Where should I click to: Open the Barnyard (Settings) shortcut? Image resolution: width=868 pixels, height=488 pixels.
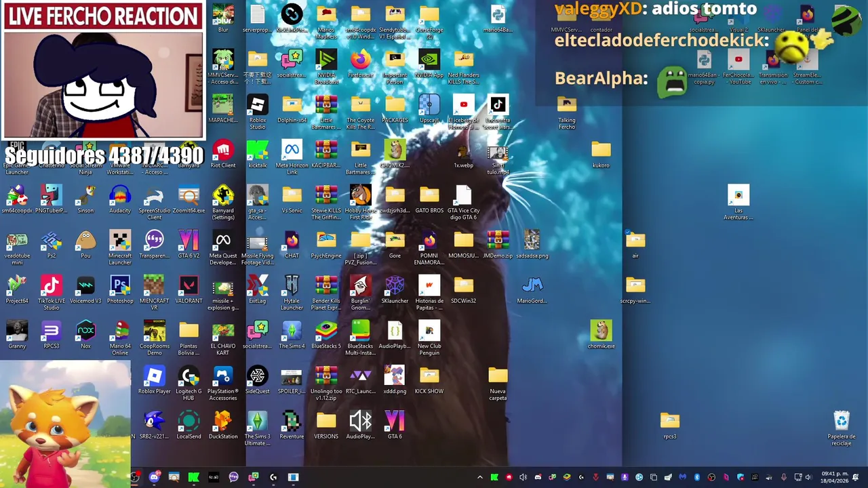[x=223, y=203]
